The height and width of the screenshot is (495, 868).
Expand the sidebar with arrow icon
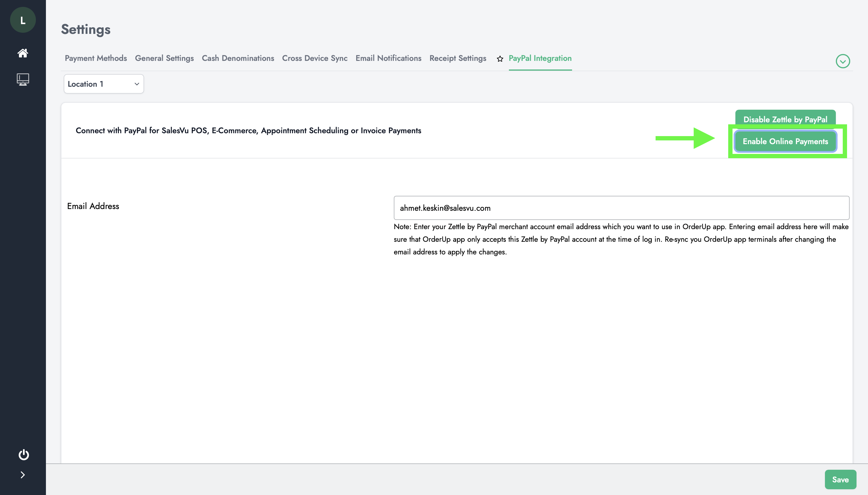(23, 475)
